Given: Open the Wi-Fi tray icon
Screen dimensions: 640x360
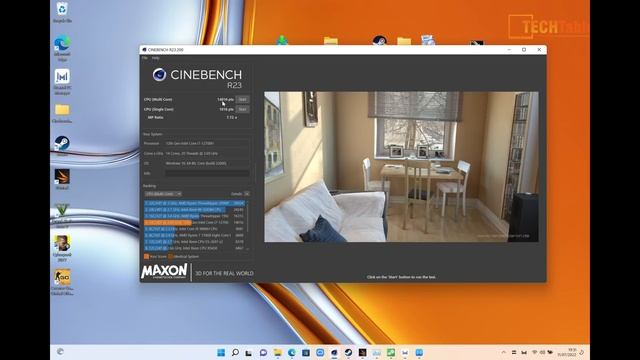Looking at the screenshot, I should tap(534, 352).
